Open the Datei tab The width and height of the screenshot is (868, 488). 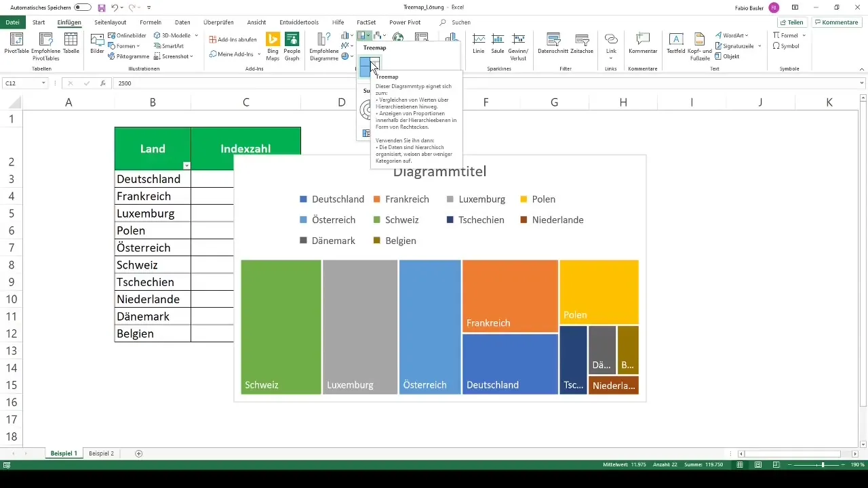[12, 22]
